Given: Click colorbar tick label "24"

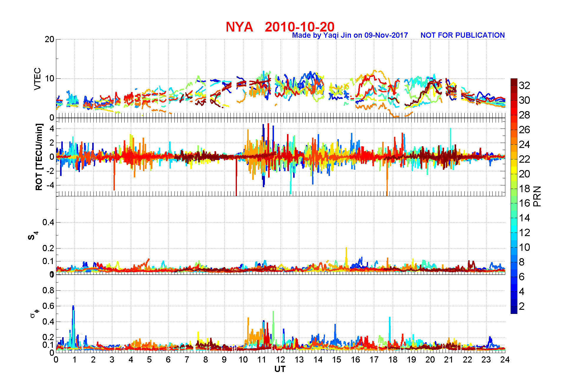Looking at the screenshot, I should click(x=524, y=144).
